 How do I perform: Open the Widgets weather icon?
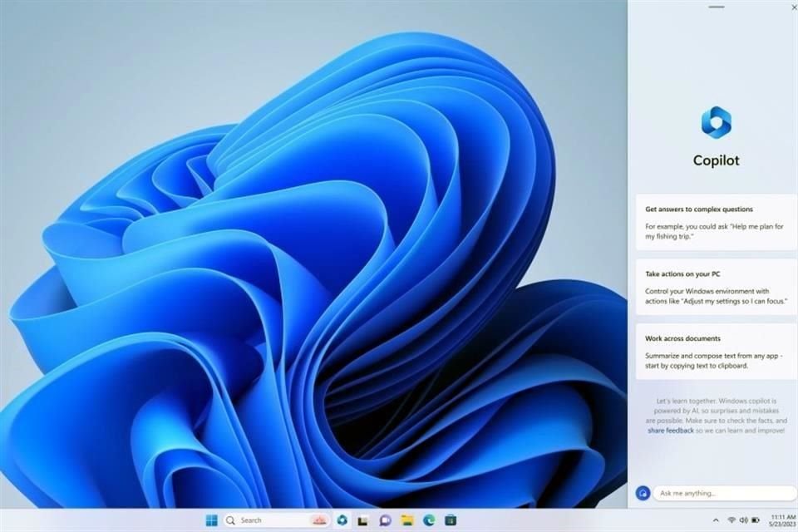tap(318, 520)
